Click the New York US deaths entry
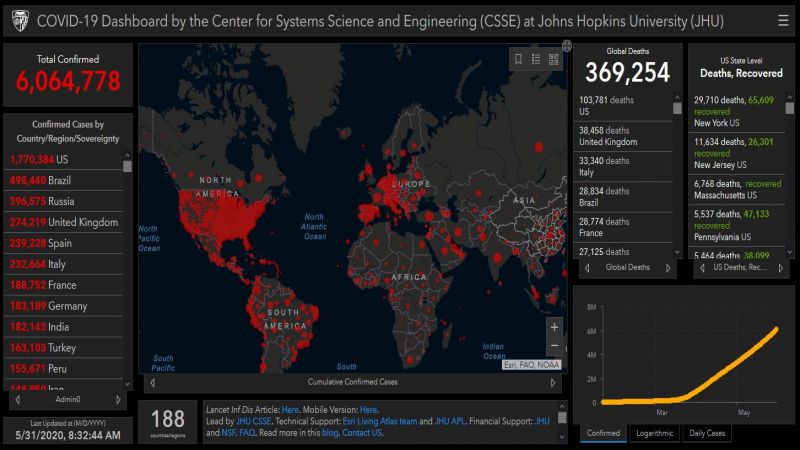The height and width of the screenshot is (450, 800). (x=737, y=111)
